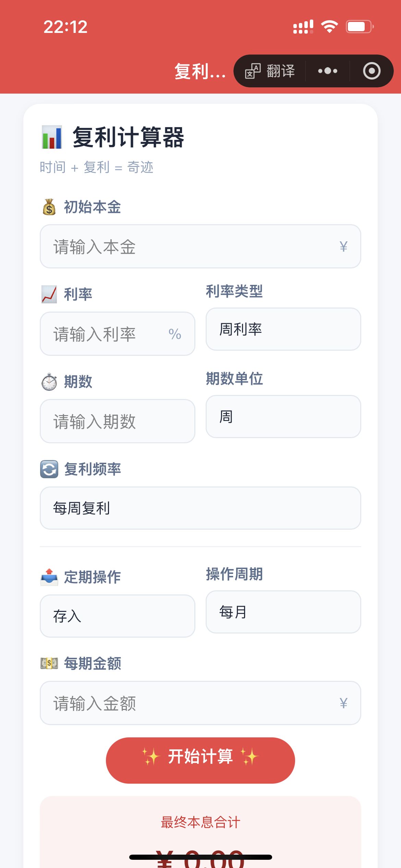
Task: Tap the banknote icon by 每期金额
Action: click(x=49, y=663)
